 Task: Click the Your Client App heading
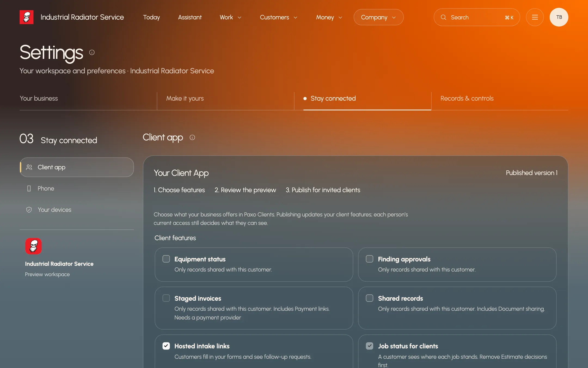181,173
